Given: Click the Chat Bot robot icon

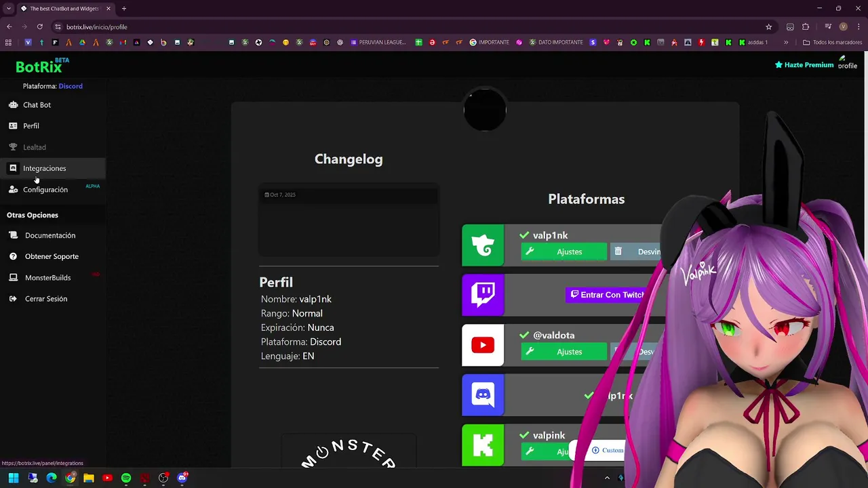Looking at the screenshot, I should click(x=13, y=105).
